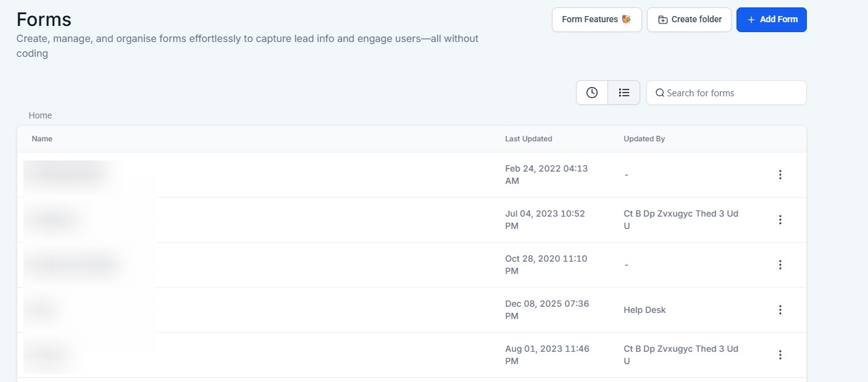Switch to list view layout
Viewport: 868px width, 382px height.
tap(624, 93)
